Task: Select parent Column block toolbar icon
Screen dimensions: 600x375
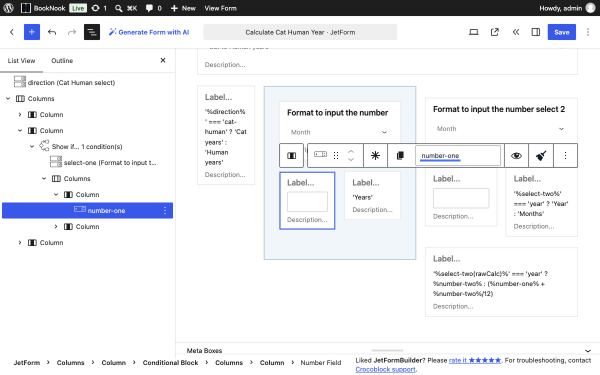Action: click(292, 155)
